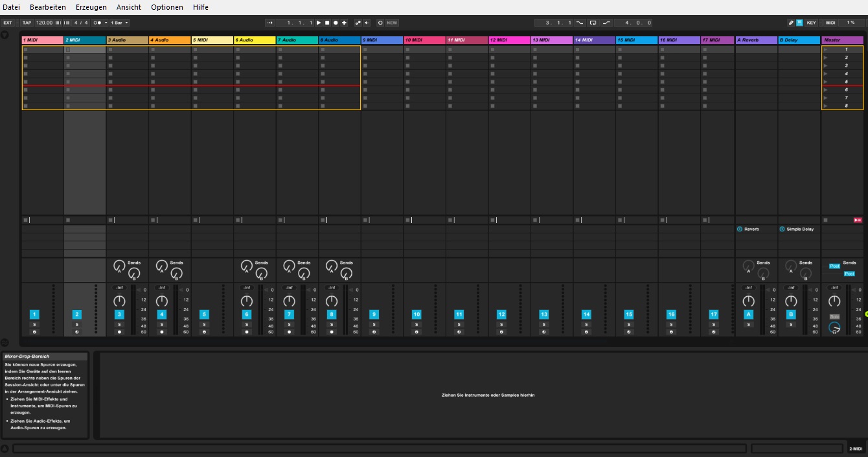Click the 8 Audio track arm button
The image size is (868, 457).
pyautogui.click(x=332, y=332)
